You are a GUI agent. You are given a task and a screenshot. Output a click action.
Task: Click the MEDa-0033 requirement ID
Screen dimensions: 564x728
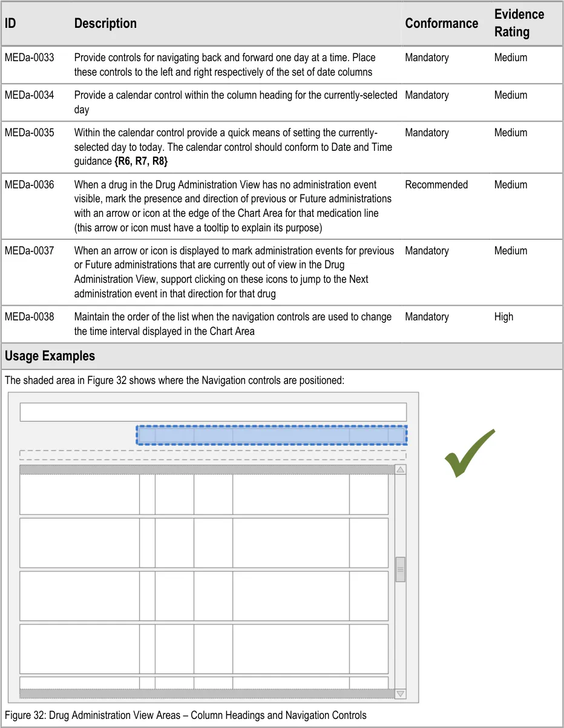coord(29,58)
